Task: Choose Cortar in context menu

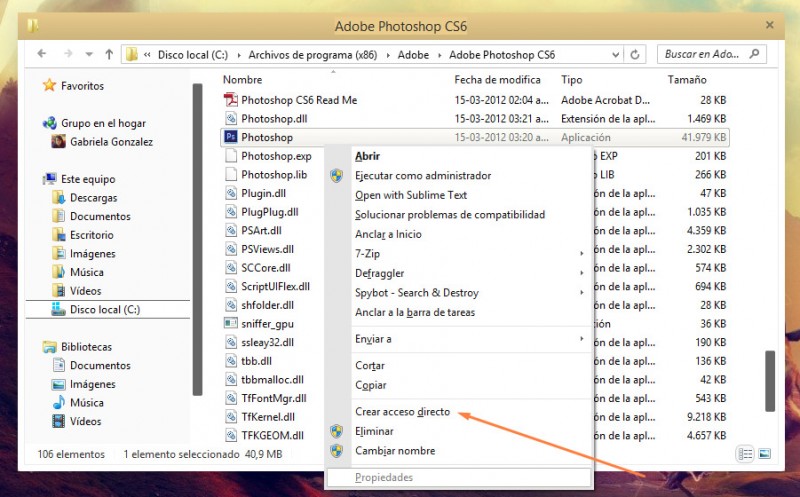Action: point(370,366)
